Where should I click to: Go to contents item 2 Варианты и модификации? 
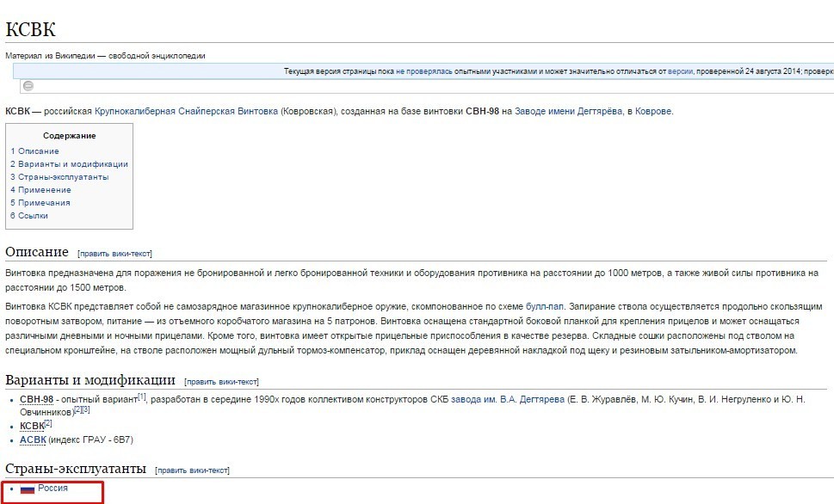pyautogui.click(x=69, y=164)
